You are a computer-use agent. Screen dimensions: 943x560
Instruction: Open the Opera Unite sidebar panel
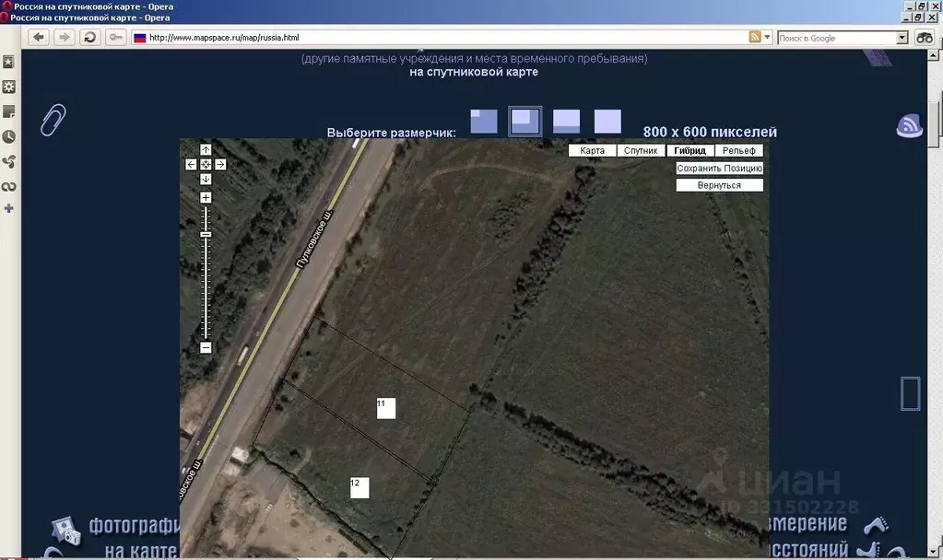pos(8,161)
